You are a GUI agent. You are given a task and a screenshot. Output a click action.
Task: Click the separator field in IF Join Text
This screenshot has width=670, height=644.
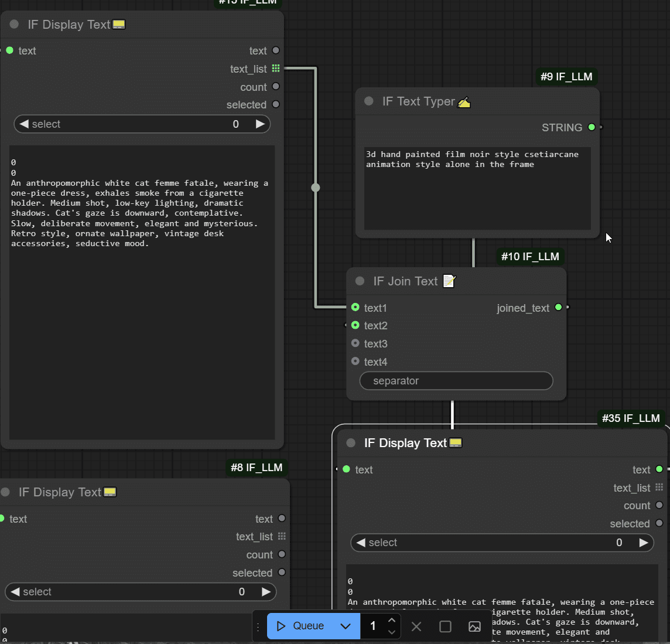(x=456, y=381)
